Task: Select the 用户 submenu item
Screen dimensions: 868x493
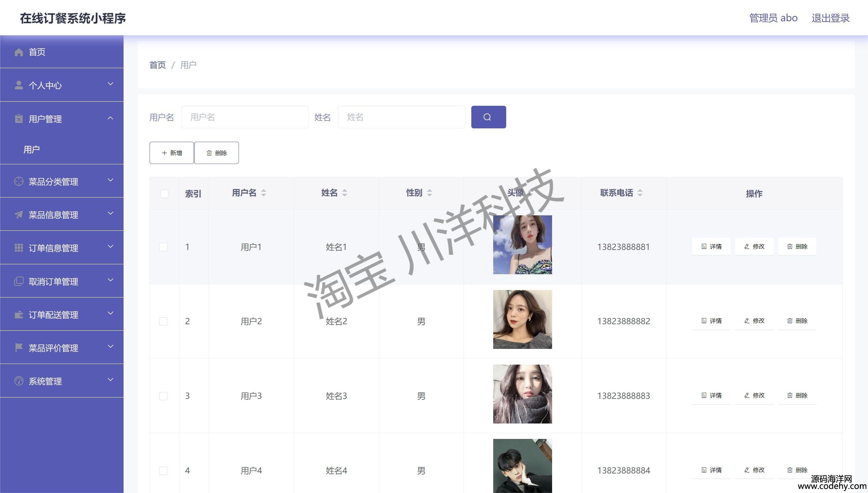Action: tap(31, 150)
